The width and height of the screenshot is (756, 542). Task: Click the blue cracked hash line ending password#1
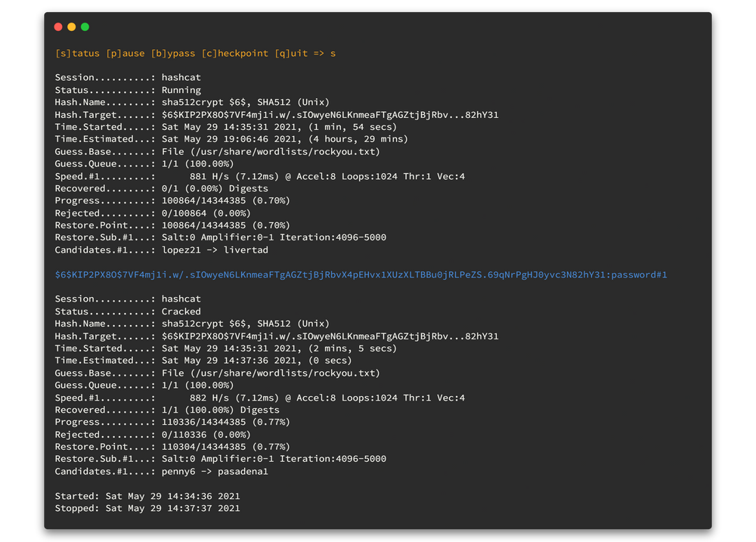(x=361, y=275)
